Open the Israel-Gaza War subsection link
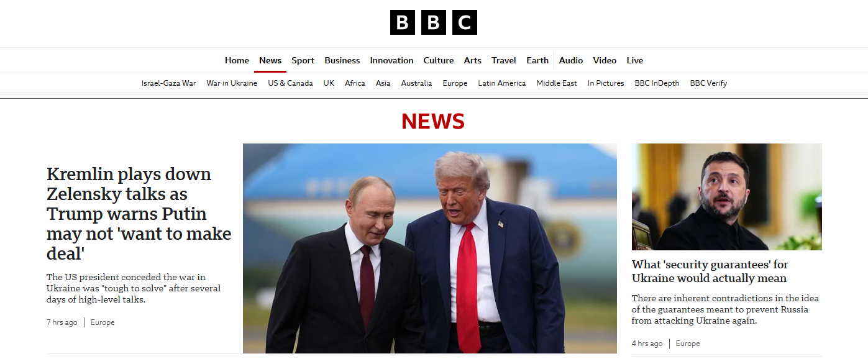 click(168, 83)
